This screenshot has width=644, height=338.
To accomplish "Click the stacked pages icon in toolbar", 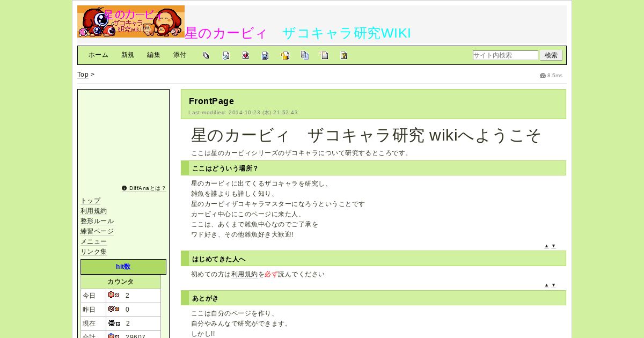I will (206, 55).
